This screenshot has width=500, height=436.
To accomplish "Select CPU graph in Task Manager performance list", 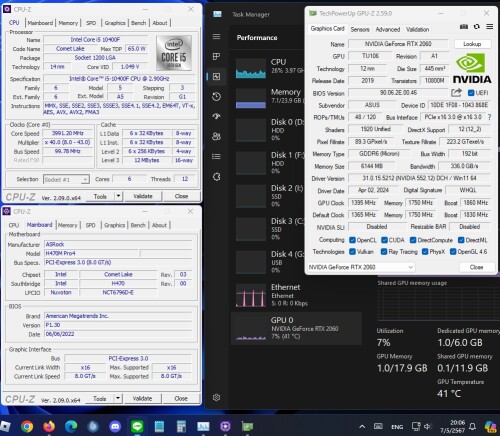I will pos(251,68).
